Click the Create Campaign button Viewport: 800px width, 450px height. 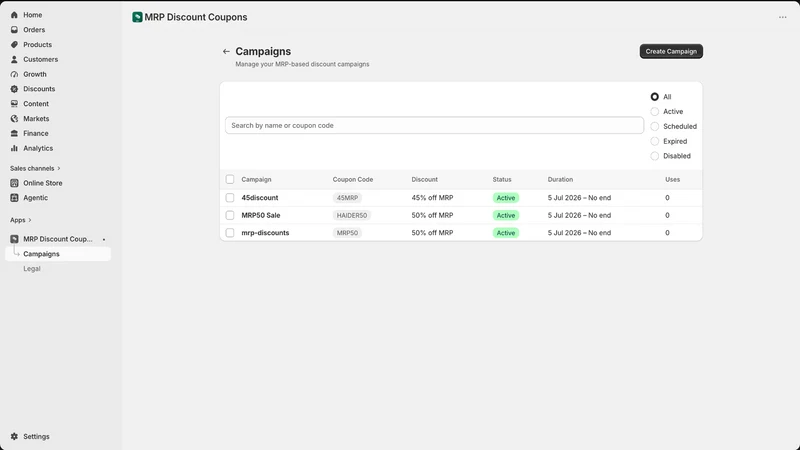coord(671,51)
